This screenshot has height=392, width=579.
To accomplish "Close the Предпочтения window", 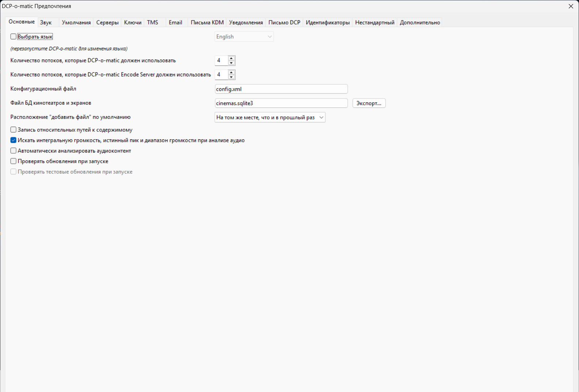I will (571, 6).
